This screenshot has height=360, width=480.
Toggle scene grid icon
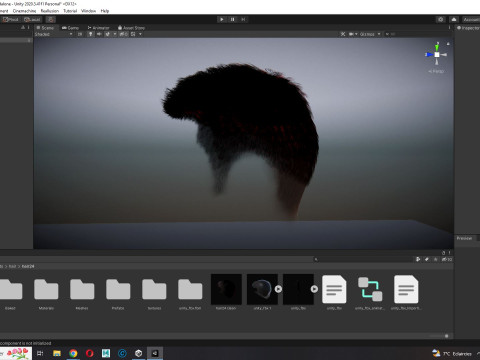133,34
